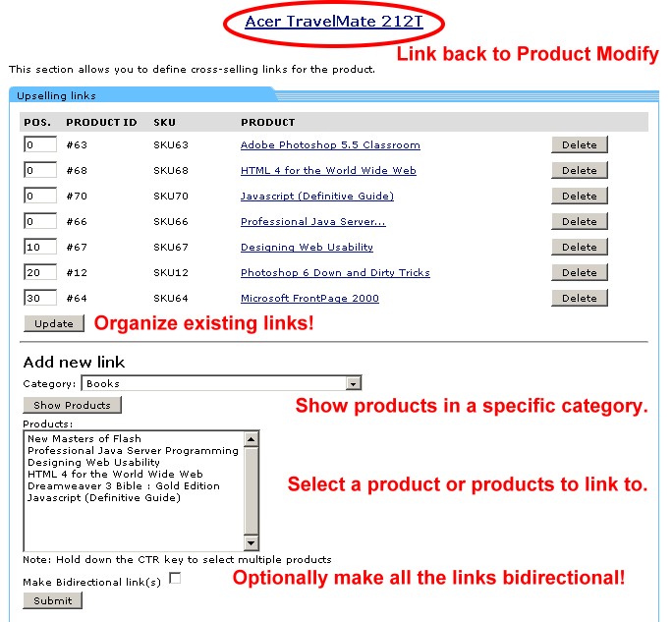Click the SKU63 cell
Viewport: 672px width, 622px height.
click(171, 144)
